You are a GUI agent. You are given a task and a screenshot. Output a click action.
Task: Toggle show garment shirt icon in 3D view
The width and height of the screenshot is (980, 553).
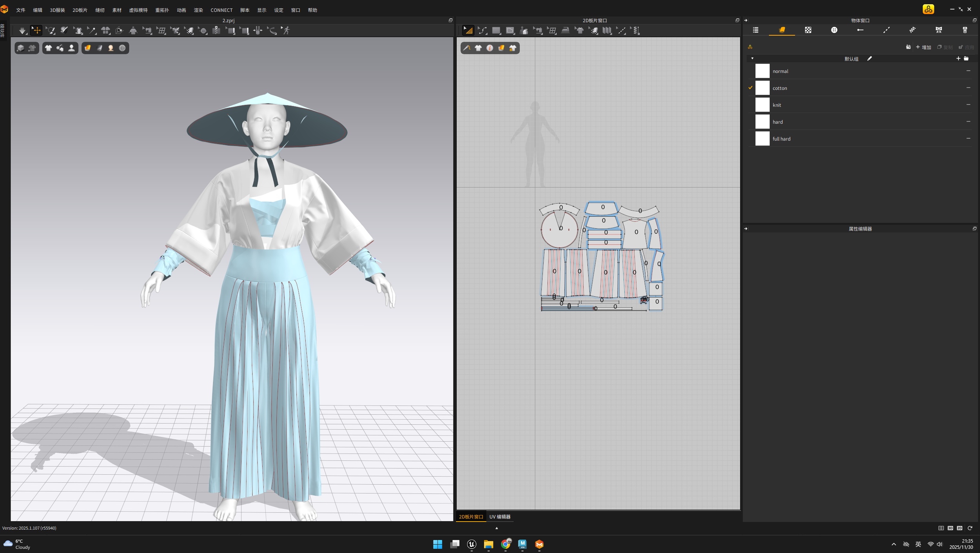48,48
